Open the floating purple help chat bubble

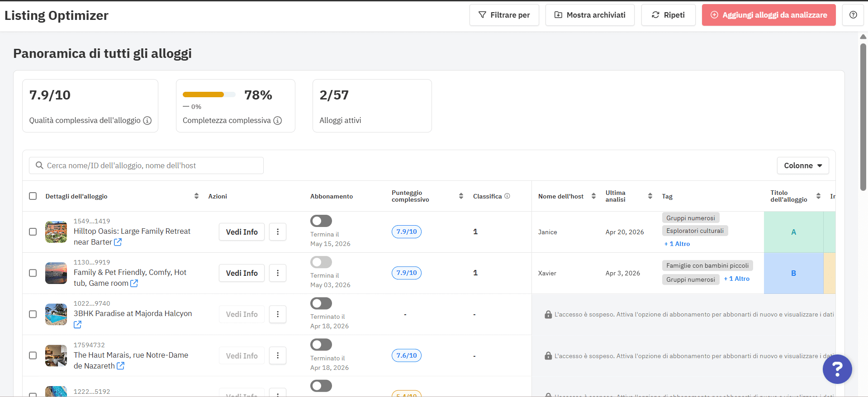(x=837, y=369)
